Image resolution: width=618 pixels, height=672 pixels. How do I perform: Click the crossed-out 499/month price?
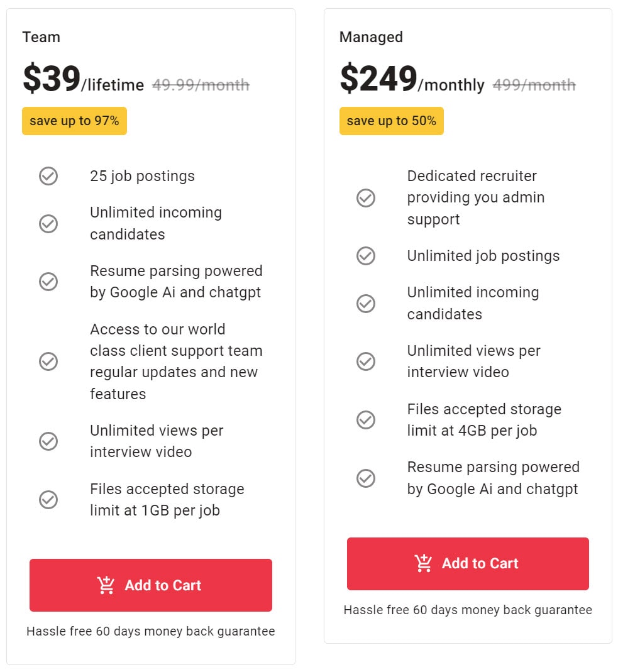536,85
